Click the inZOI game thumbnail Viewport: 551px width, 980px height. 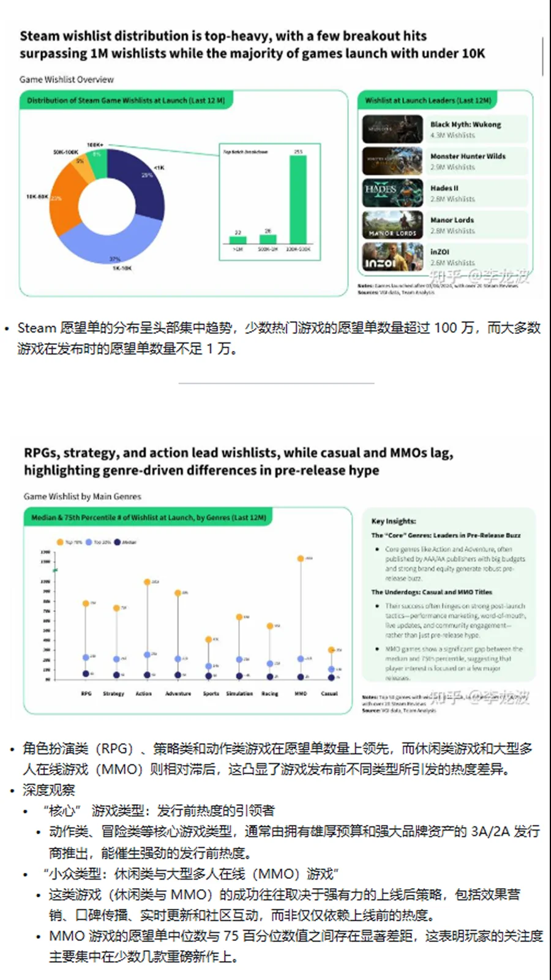pyautogui.click(x=392, y=257)
